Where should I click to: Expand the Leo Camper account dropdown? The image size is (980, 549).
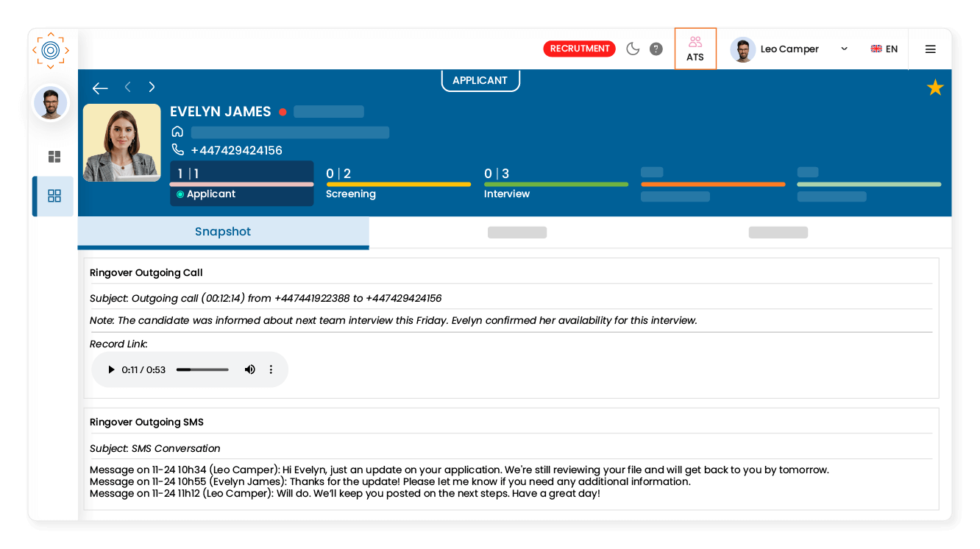point(845,49)
